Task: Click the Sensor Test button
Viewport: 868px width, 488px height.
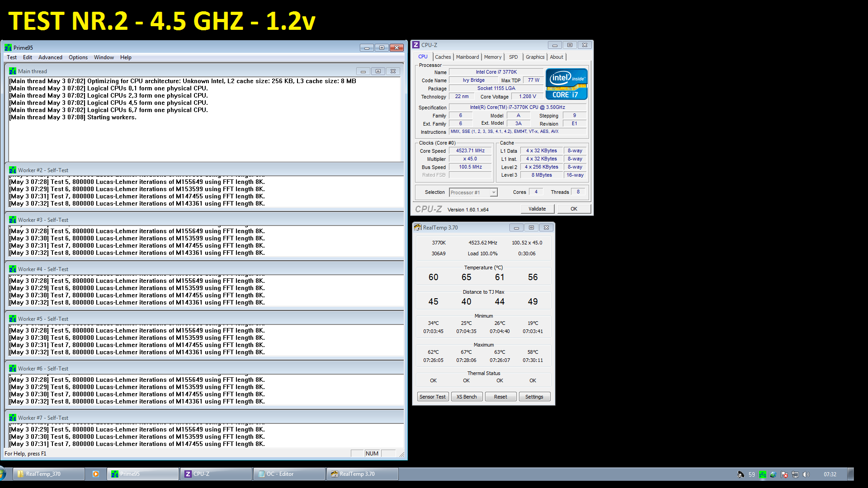Action: pyautogui.click(x=432, y=397)
